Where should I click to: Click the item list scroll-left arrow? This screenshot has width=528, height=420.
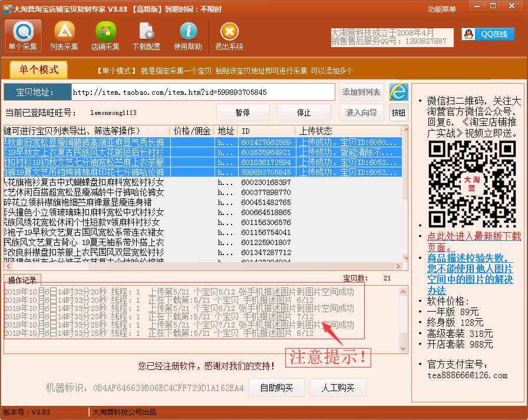click(x=9, y=266)
